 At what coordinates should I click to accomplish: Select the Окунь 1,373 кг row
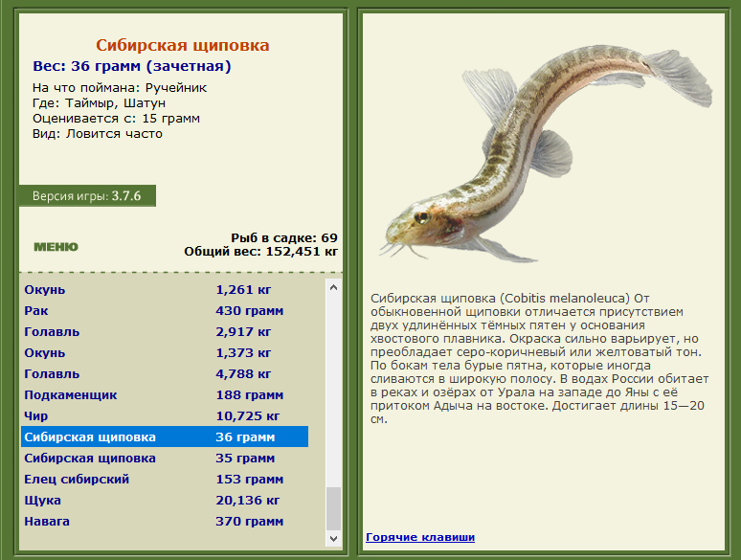point(165,352)
